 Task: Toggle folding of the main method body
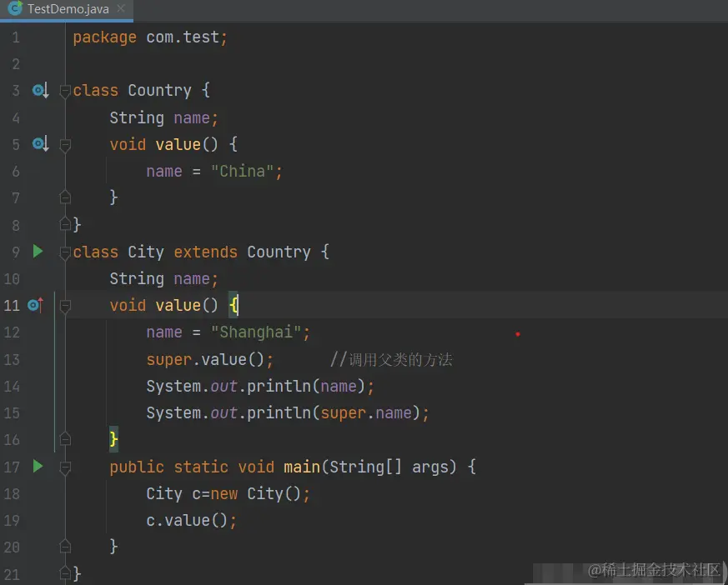coord(65,467)
